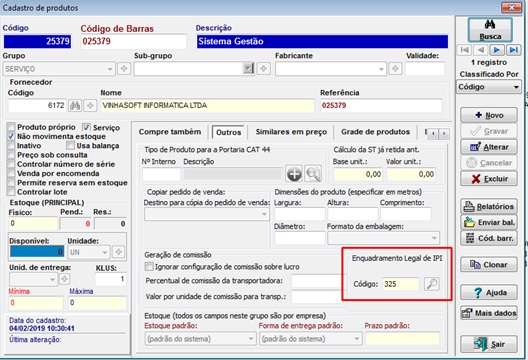This screenshot has width=528, height=360.
Task: Mark product as Inativo
Action: click(x=11, y=145)
